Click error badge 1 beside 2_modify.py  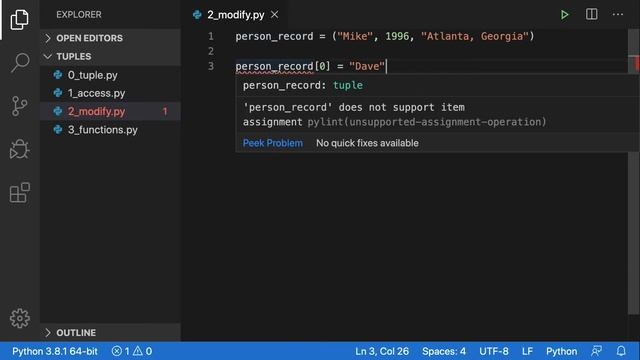165,111
